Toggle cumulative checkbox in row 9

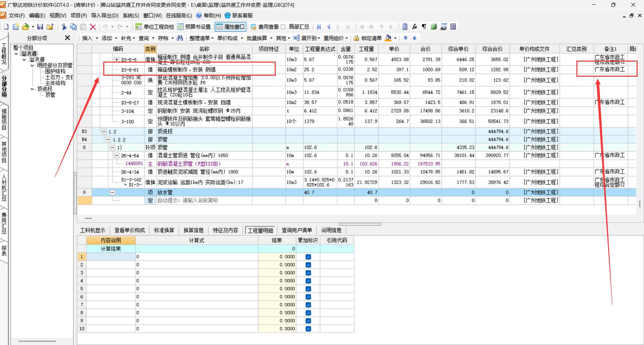tap(308, 321)
